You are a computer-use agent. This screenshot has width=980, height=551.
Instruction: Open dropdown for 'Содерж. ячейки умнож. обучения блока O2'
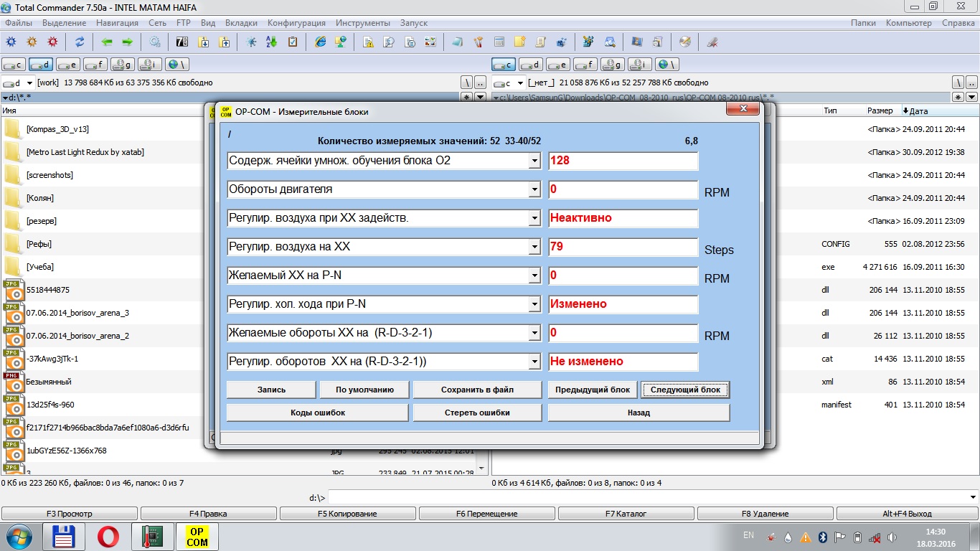point(534,161)
